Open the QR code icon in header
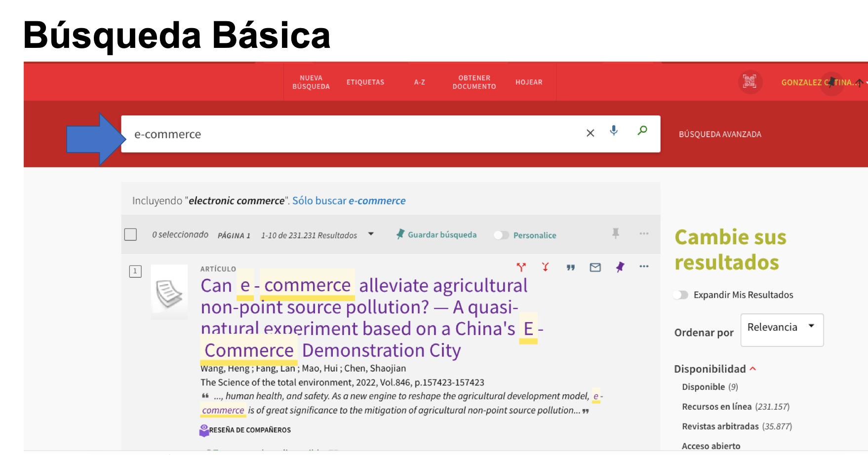The image size is (868, 455). pos(750,82)
